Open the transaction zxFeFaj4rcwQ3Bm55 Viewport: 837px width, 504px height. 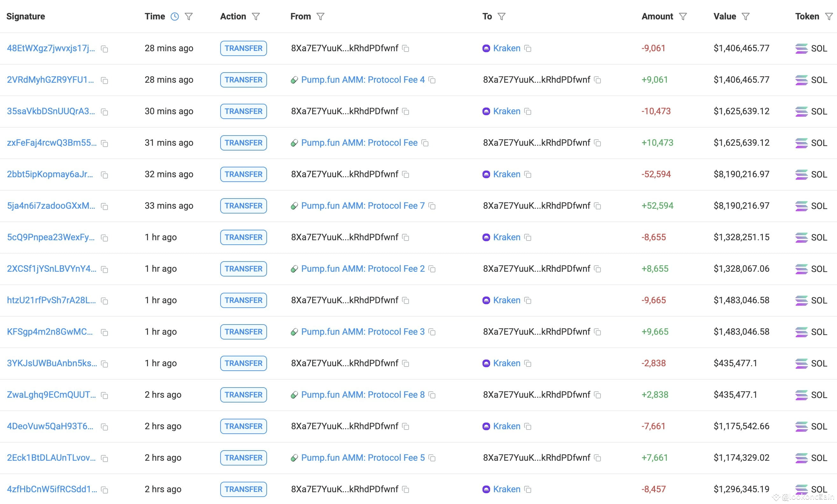tap(52, 143)
